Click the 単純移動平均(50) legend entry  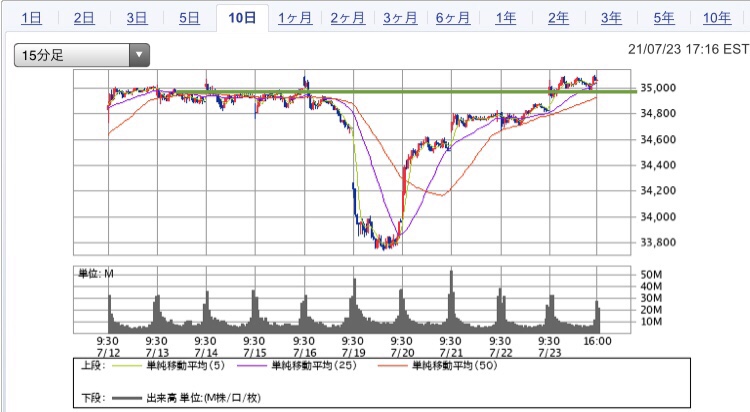[x=455, y=366]
